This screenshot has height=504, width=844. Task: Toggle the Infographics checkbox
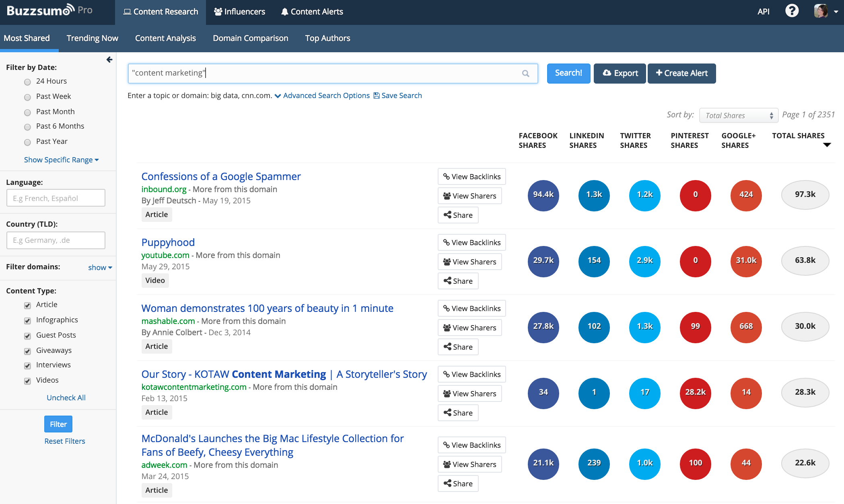pyautogui.click(x=27, y=321)
